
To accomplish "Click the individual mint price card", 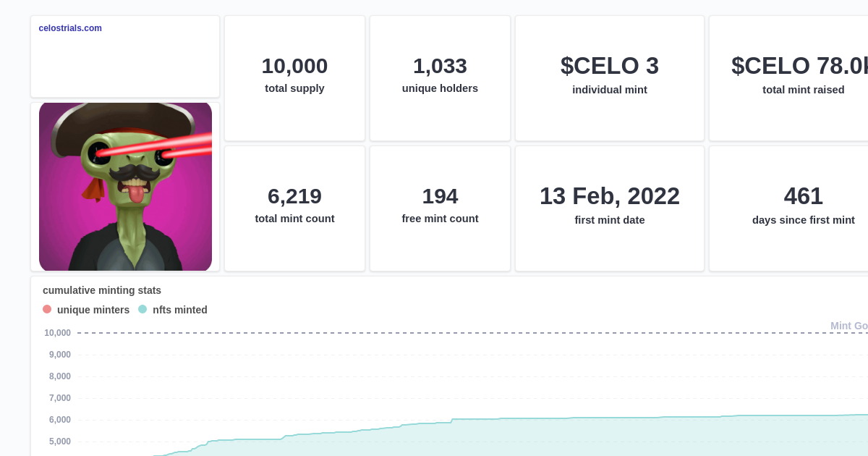I will (x=609, y=76).
